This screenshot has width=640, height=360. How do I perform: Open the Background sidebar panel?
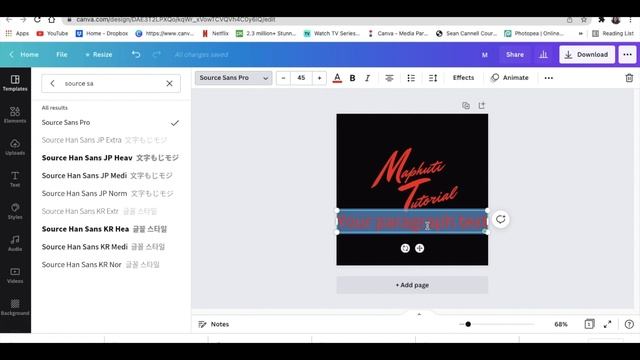(15, 307)
